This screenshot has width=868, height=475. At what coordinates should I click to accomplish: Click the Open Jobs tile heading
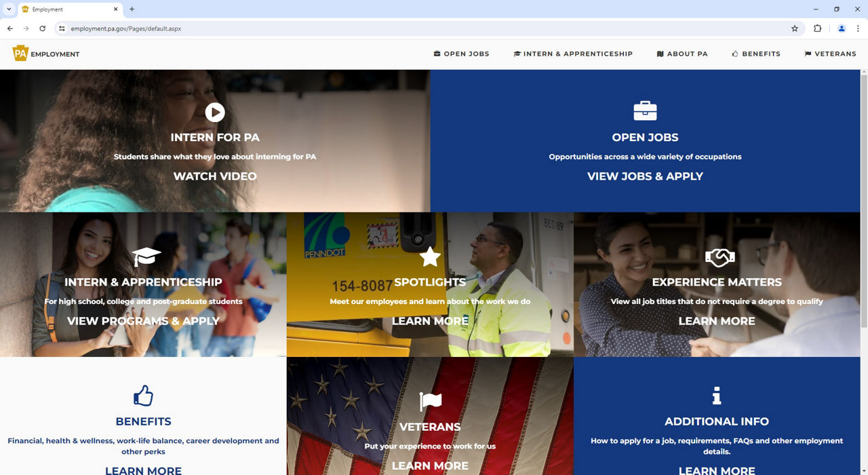(x=645, y=138)
